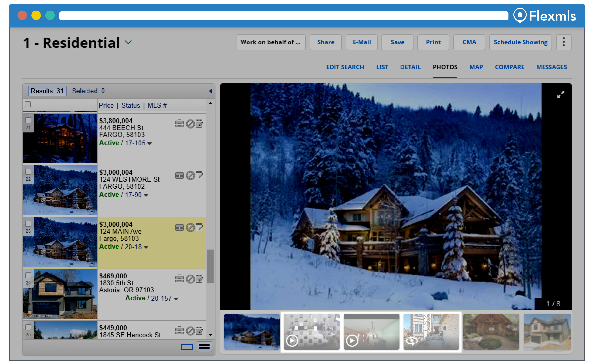Click the reject icon for 124 MAIN Ave
Image resolution: width=594 pixels, height=364 pixels.
[190, 227]
